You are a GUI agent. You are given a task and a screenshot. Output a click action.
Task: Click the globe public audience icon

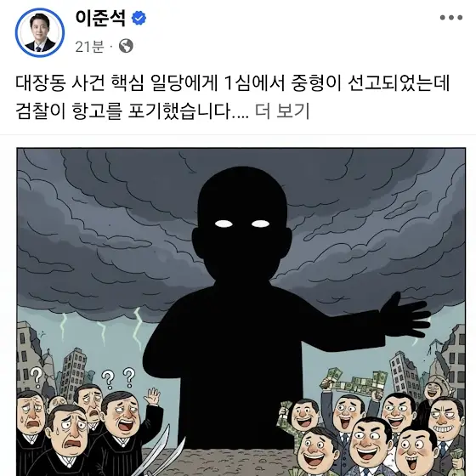pyautogui.click(x=126, y=46)
